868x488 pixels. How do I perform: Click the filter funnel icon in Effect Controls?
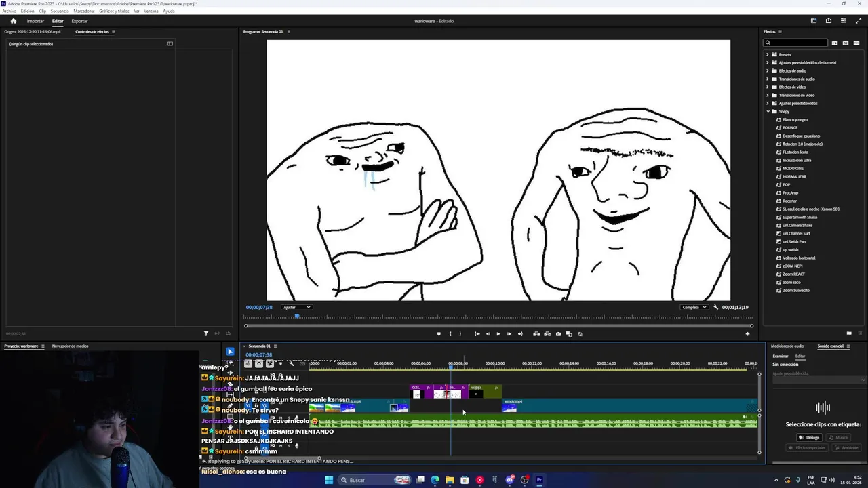point(206,333)
